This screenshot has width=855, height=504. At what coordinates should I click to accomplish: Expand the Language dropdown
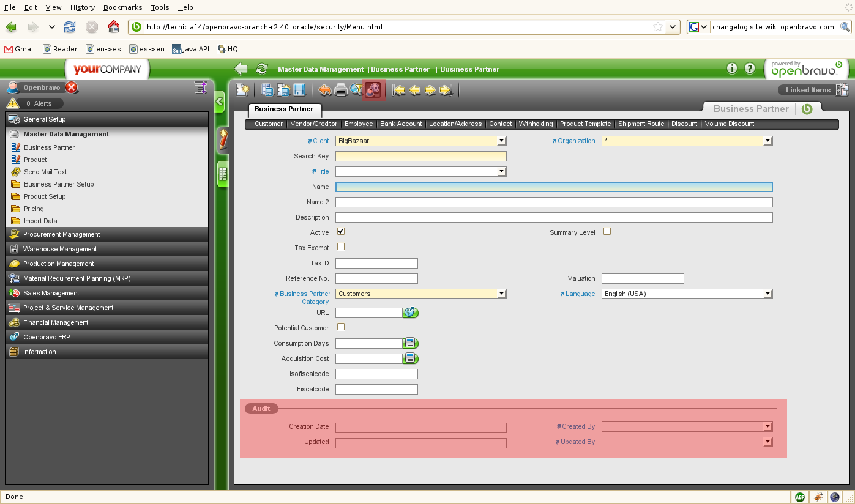pyautogui.click(x=767, y=294)
